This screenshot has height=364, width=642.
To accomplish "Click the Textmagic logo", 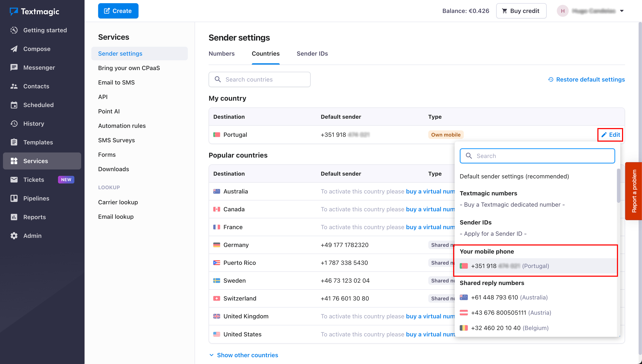I will [x=34, y=11].
